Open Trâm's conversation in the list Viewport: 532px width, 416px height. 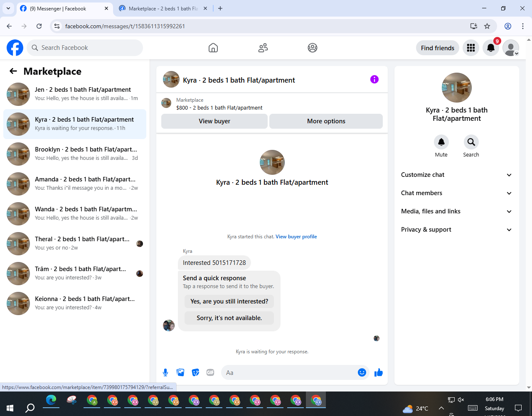click(75, 274)
